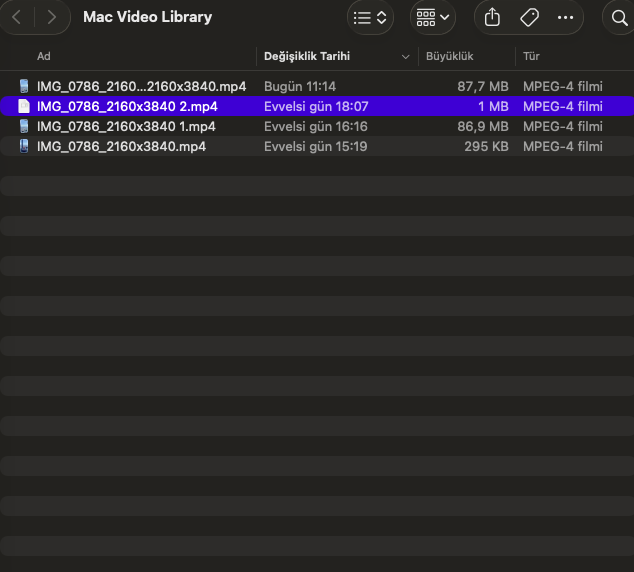Click the Mac Video Library window title
Image resolution: width=634 pixels, height=572 pixels.
tap(147, 17)
